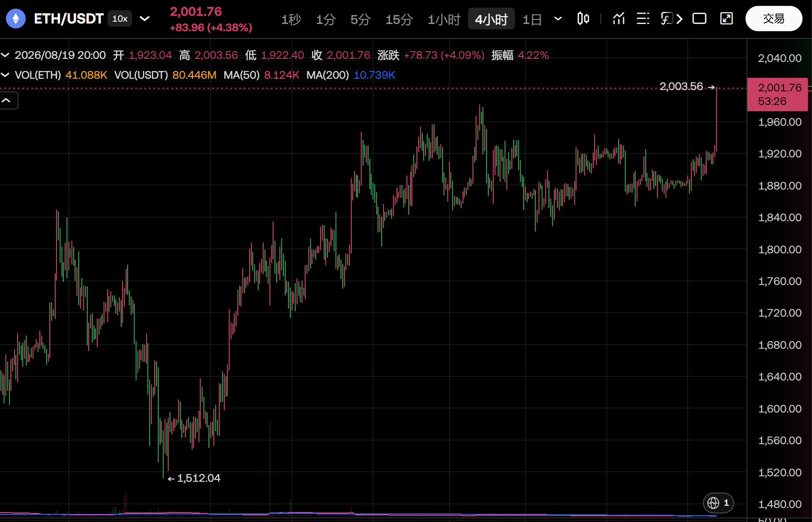
Task: Select the 1日 interval
Action: (x=532, y=19)
